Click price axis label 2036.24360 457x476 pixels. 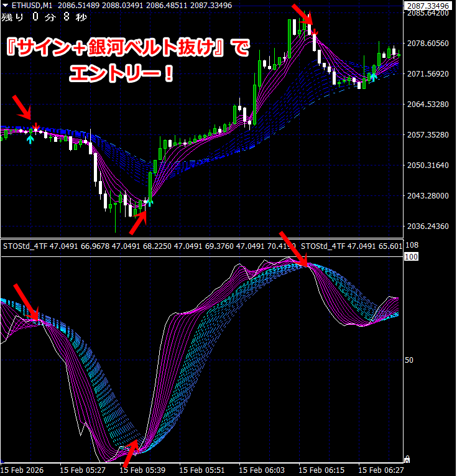click(428, 226)
